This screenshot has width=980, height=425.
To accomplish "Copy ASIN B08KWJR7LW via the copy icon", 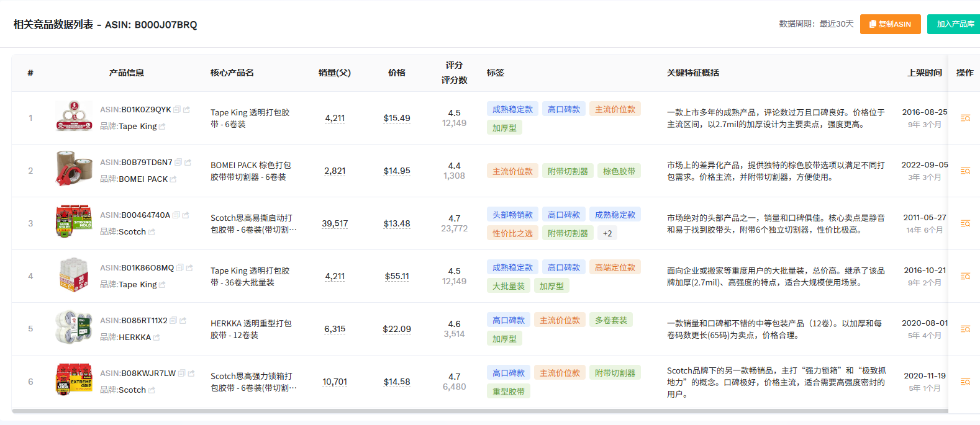I will pyautogui.click(x=181, y=374).
